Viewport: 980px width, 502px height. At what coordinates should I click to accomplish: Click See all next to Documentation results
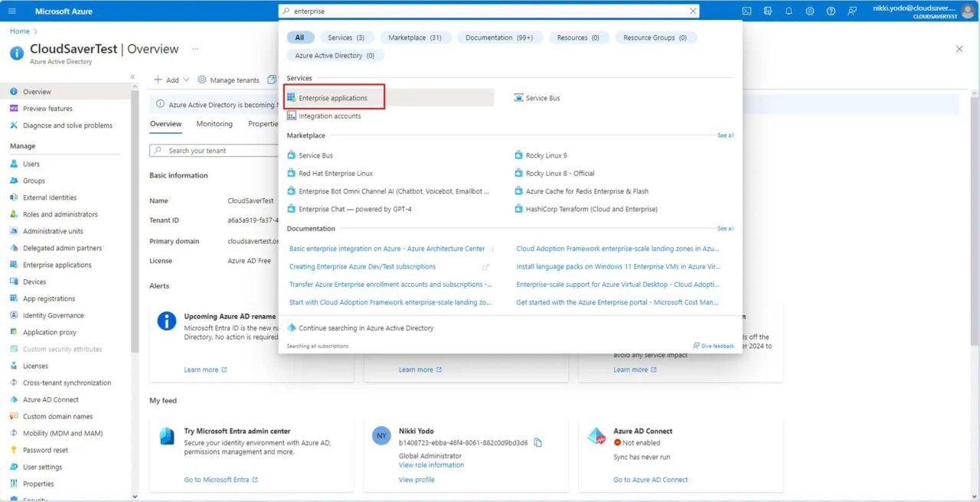coord(724,228)
